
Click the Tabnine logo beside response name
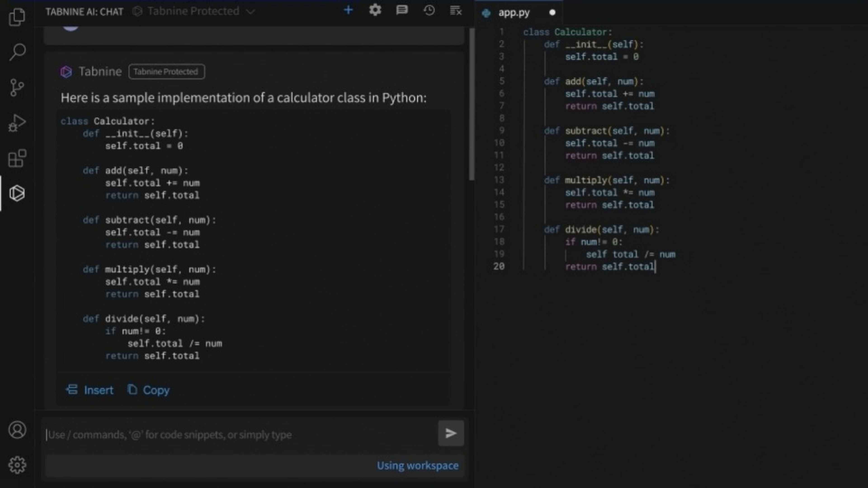66,72
